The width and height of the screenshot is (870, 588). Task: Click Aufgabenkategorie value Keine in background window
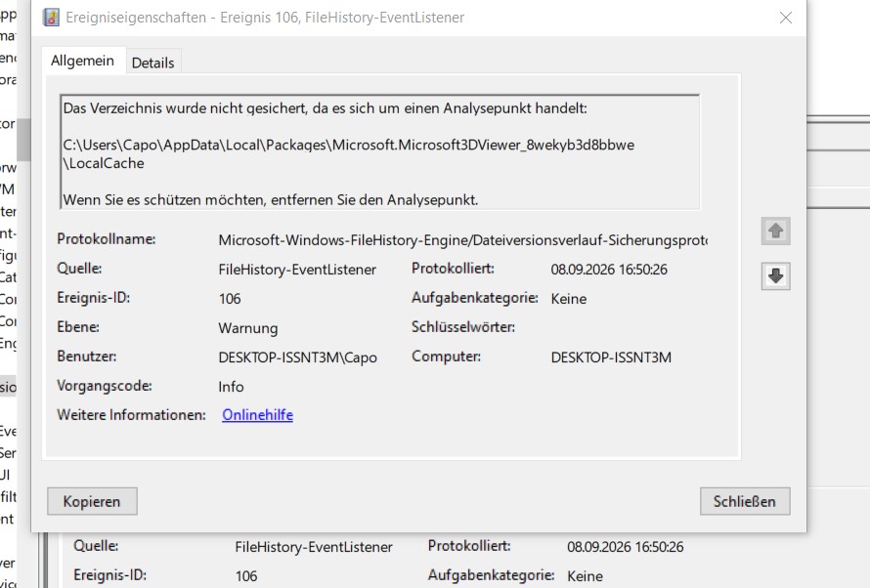tap(585, 576)
